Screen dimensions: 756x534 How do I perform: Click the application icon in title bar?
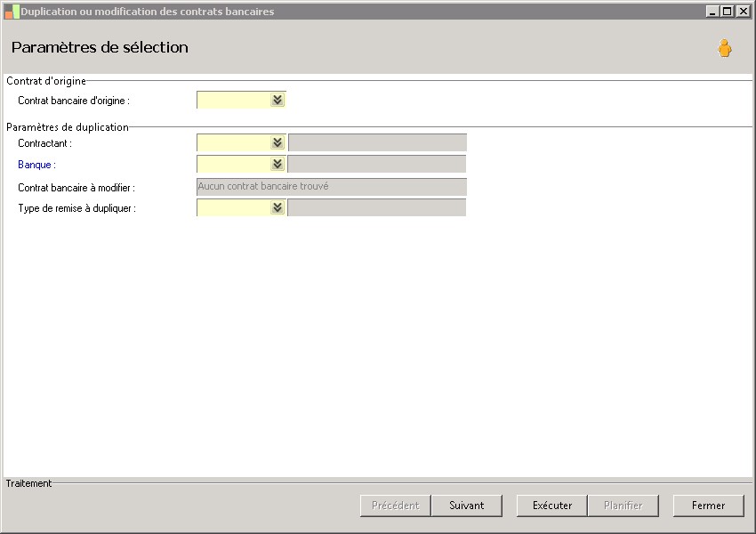tap(12, 12)
